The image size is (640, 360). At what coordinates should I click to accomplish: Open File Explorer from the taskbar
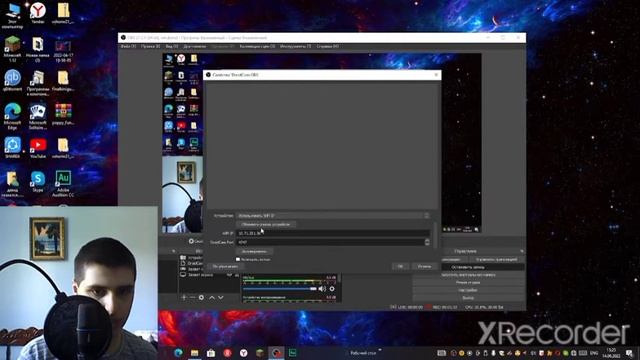(195, 353)
